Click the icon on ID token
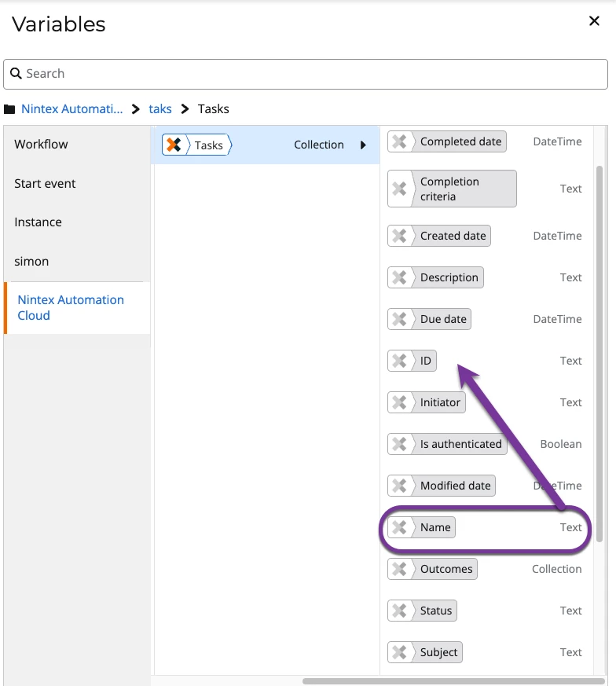 399,361
